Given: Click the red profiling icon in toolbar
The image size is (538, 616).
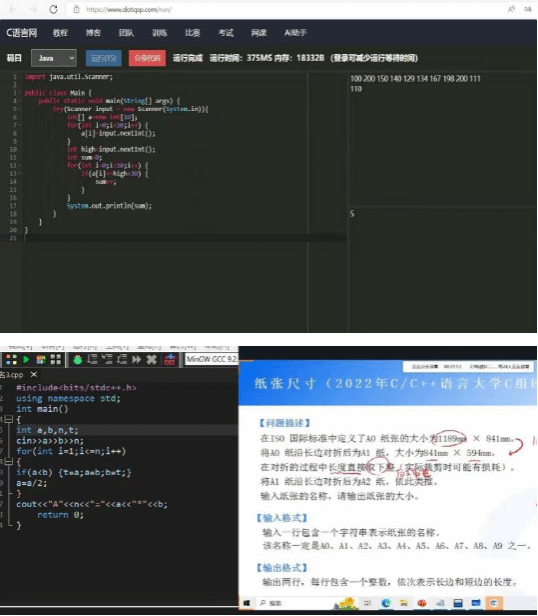Looking at the screenshot, I should (170, 359).
